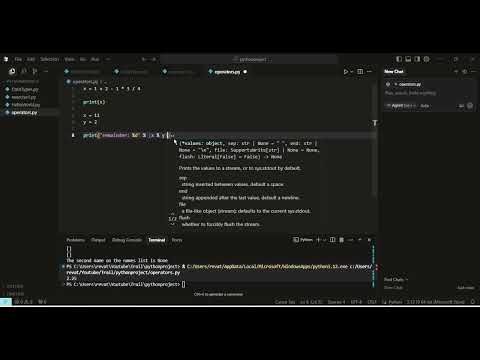Click the app logo in the title bar
The image size is (480, 360).
click(6, 59)
